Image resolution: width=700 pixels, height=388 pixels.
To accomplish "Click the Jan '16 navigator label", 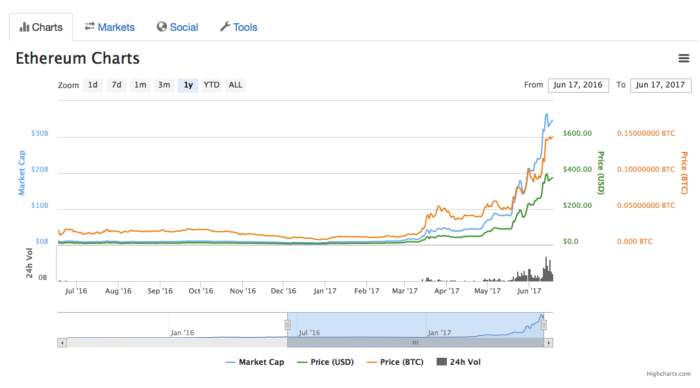I will [182, 333].
